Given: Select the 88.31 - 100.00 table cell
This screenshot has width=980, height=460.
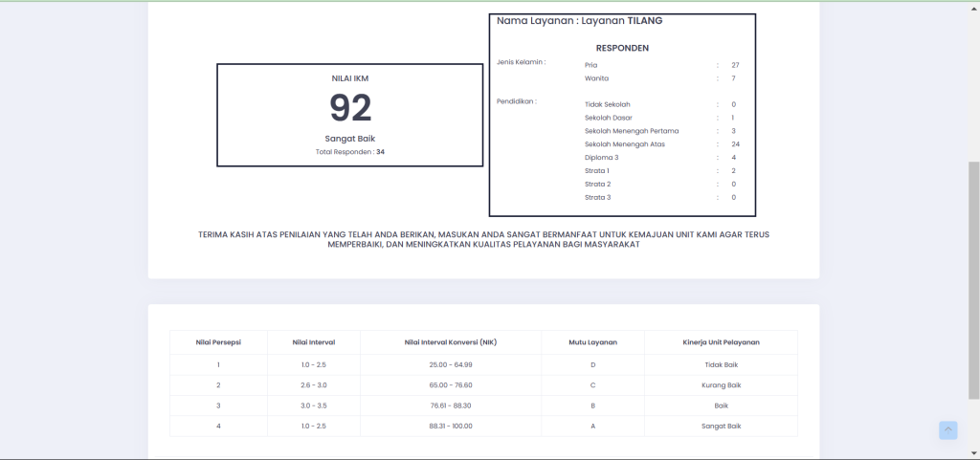Looking at the screenshot, I should 451,426.
